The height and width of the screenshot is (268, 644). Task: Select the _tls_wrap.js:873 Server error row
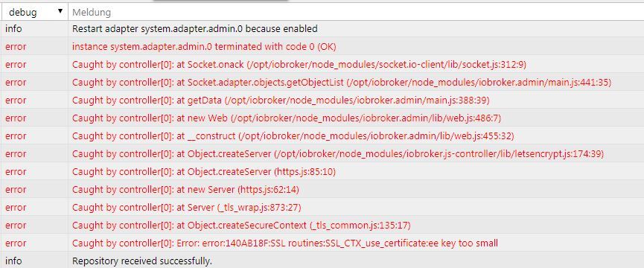[322, 207]
